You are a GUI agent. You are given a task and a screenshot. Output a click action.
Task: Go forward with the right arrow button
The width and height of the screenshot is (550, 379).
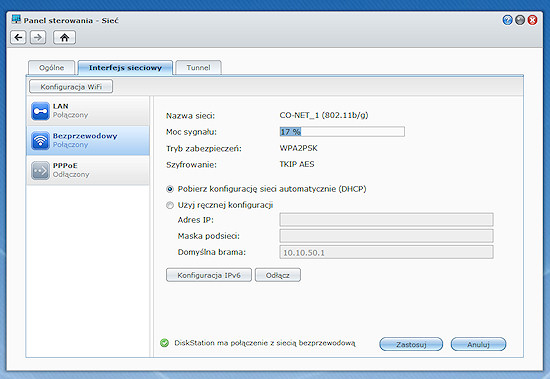(38, 37)
